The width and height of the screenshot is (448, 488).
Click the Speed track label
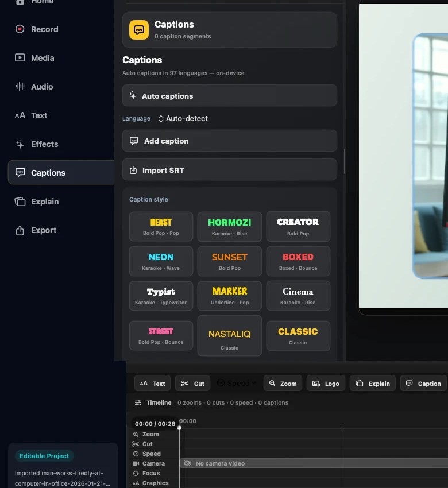(152, 454)
